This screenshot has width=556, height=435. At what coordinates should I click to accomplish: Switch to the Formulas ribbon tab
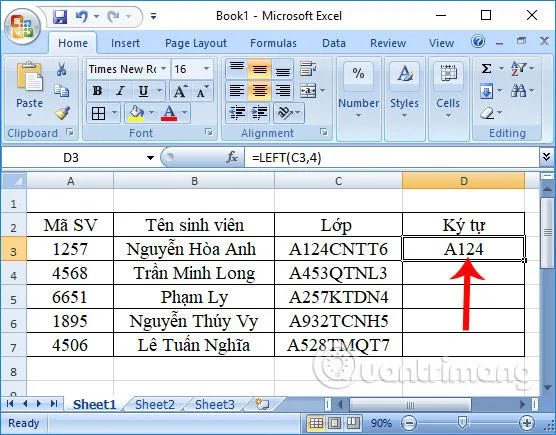273,43
